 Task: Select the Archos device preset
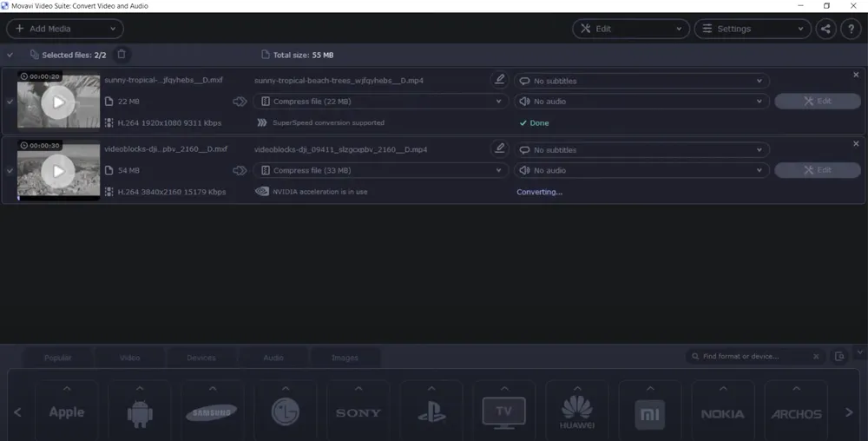(x=796, y=411)
